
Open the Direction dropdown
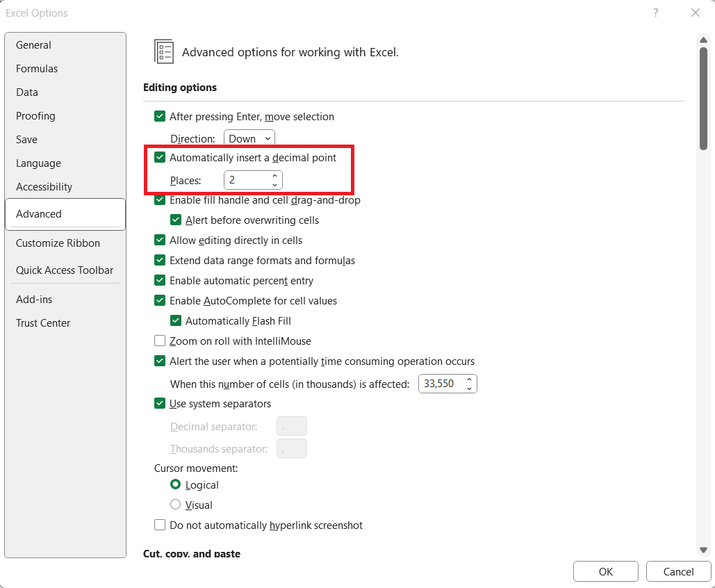[249, 139]
